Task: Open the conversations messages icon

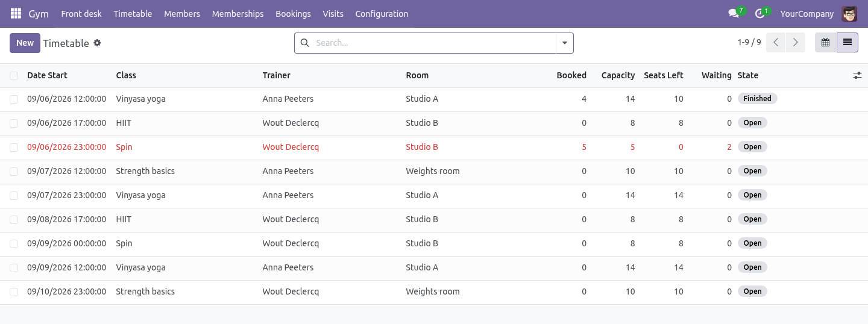Action: coord(734,13)
